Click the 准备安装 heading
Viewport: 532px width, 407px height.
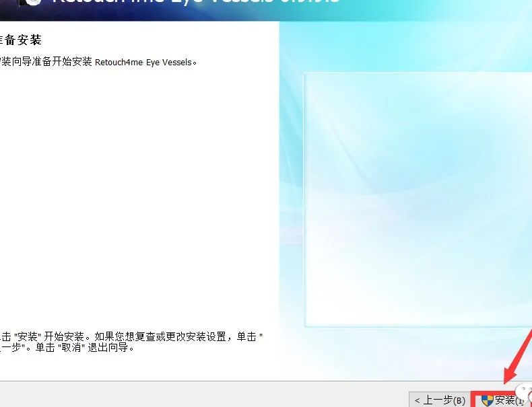(20, 40)
